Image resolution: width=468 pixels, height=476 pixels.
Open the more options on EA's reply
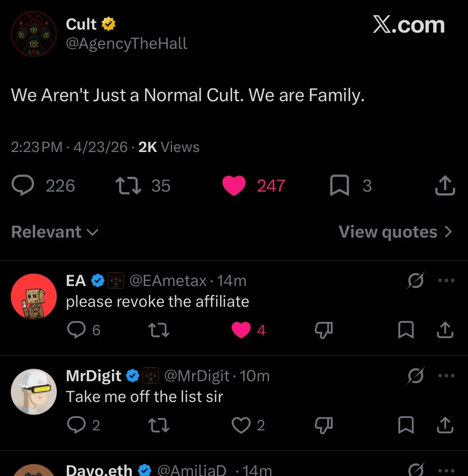coord(446,280)
